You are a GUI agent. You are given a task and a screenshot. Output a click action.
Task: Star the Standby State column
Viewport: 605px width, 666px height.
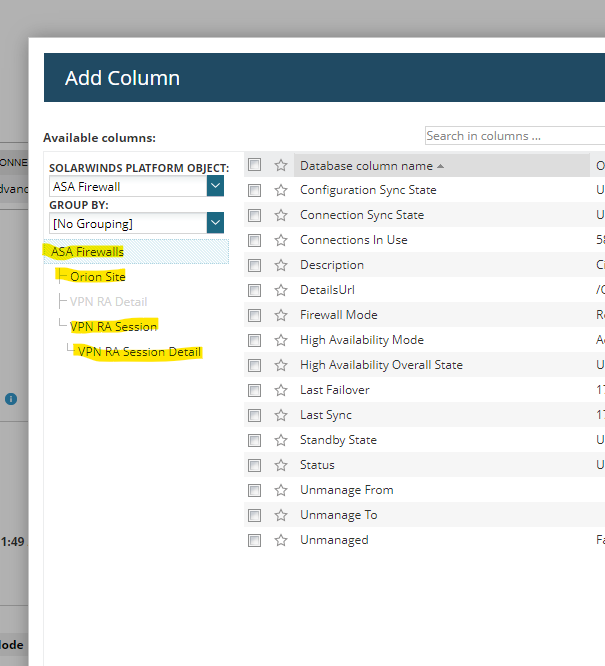pos(281,440)
